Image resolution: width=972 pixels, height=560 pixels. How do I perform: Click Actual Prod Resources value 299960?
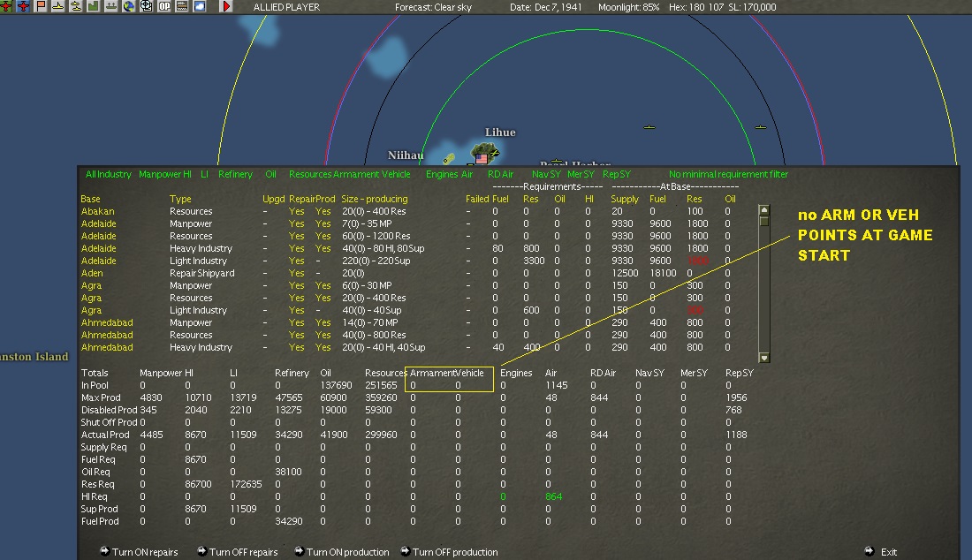[381, 435]
